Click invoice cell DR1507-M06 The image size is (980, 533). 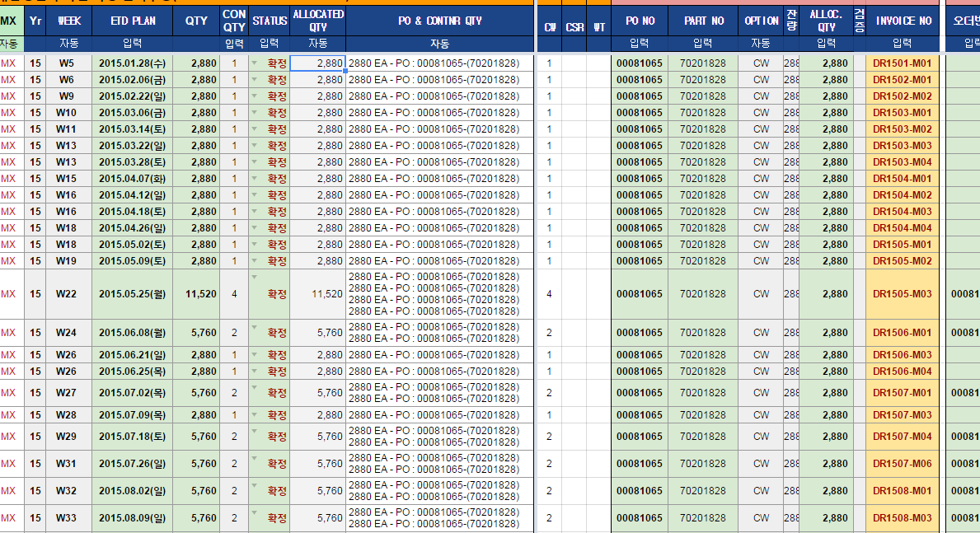click(902, 464)
